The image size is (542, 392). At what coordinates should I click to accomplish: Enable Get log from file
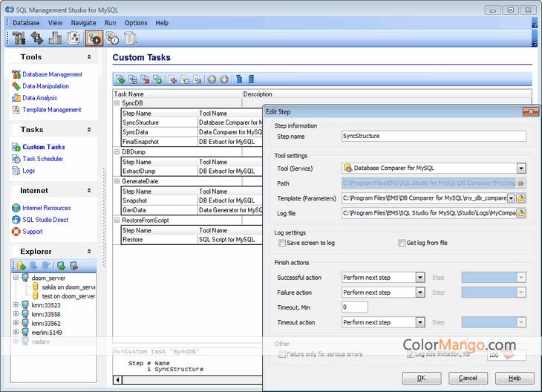pyautogui.click(x=402, y=243)
